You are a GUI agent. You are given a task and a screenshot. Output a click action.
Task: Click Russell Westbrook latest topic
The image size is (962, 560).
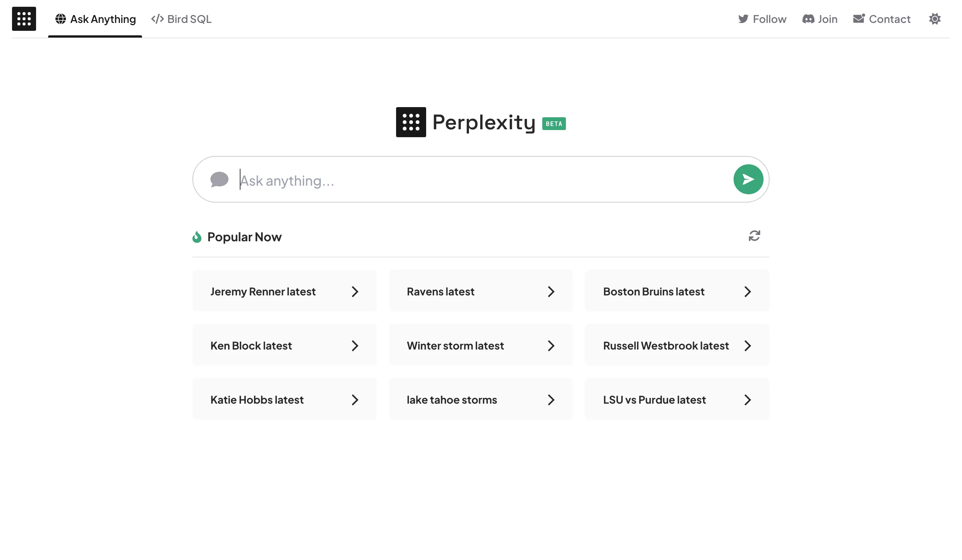(677, 345)
